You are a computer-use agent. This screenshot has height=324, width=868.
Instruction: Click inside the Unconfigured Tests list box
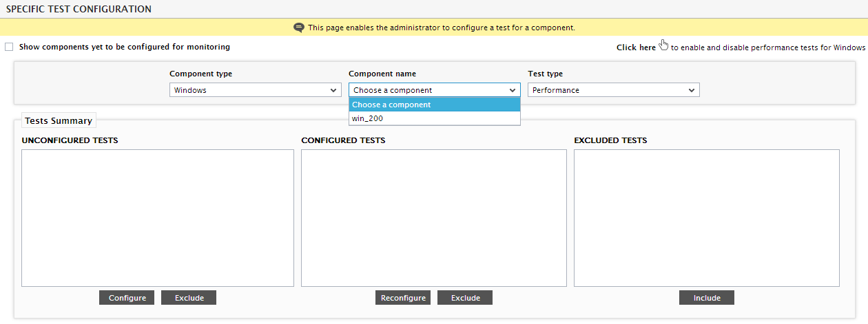tap(158, 218)
